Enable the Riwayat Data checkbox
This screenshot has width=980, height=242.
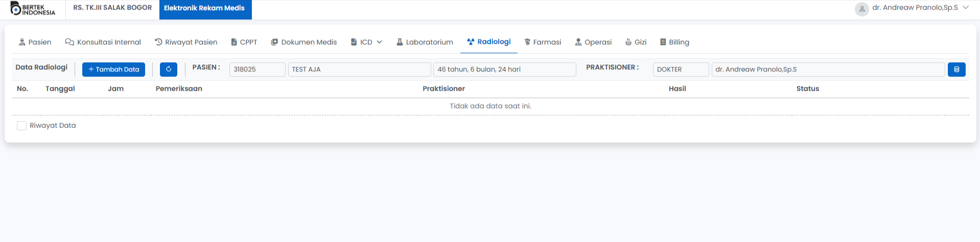click(x=21, y=126)
